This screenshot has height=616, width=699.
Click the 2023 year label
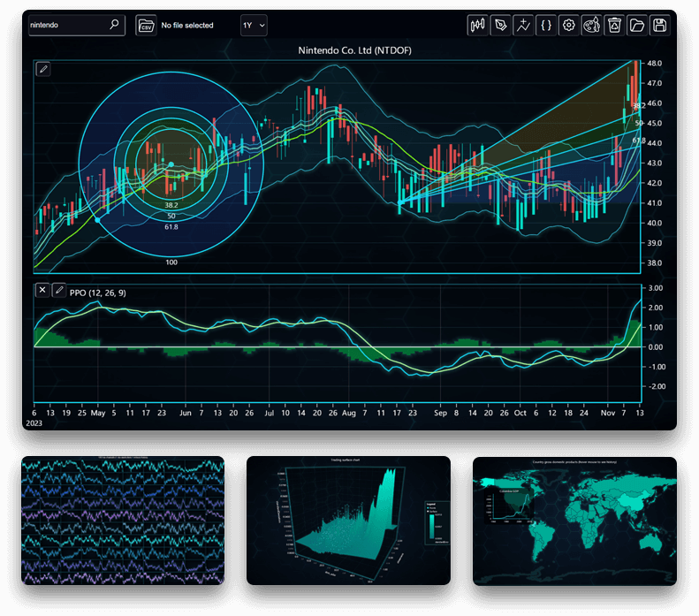pos(34,423)
